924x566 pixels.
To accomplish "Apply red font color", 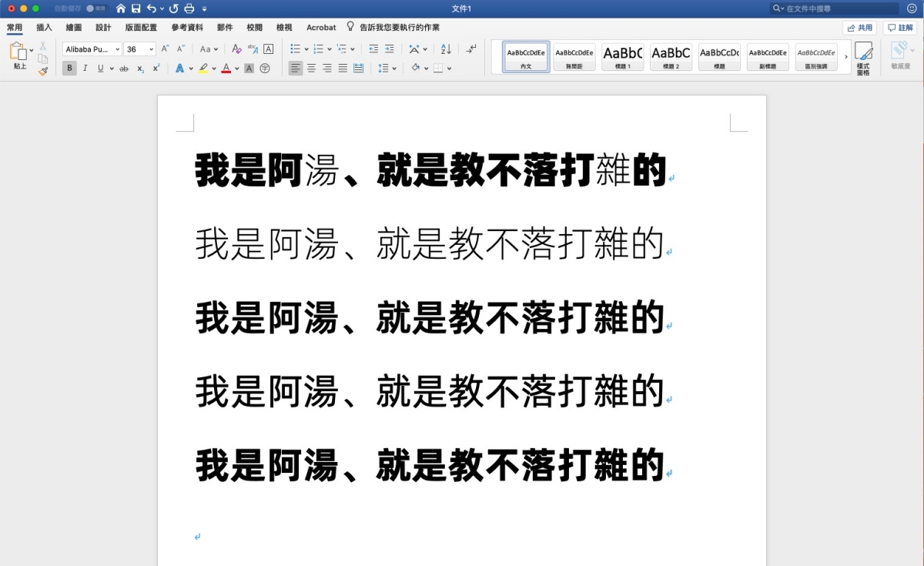I will (x=226, y=68).
